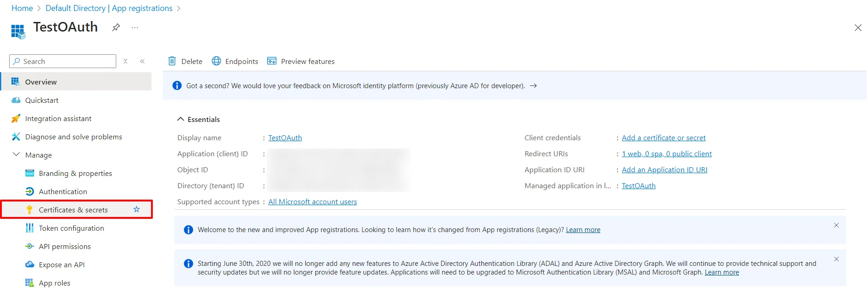
Task: Follow the feedback banner arrow
Action: (x=533, y=85)
